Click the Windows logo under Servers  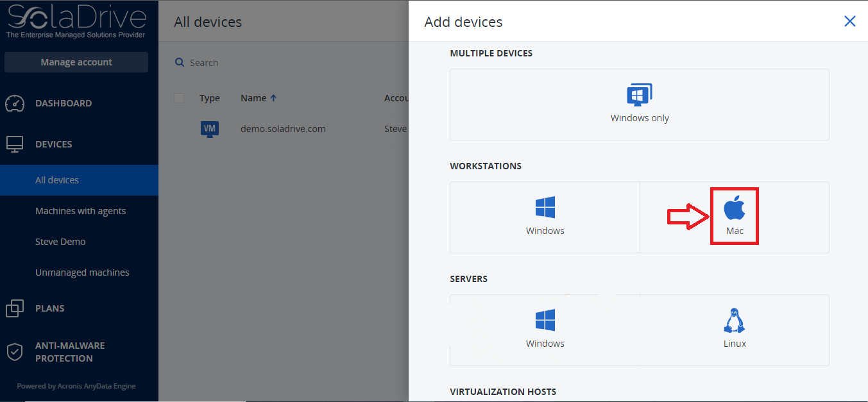click(x=545, y=321)
